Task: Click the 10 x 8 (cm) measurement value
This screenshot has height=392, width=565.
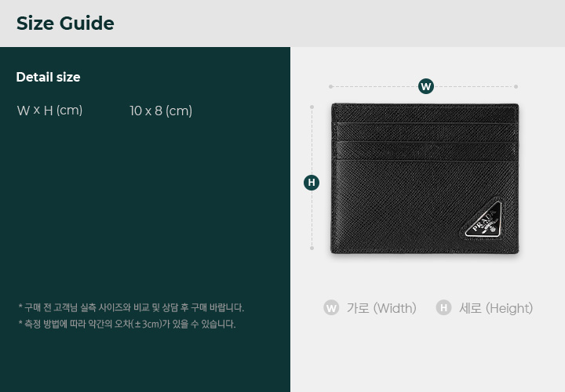Action: (x=161, y=111)
